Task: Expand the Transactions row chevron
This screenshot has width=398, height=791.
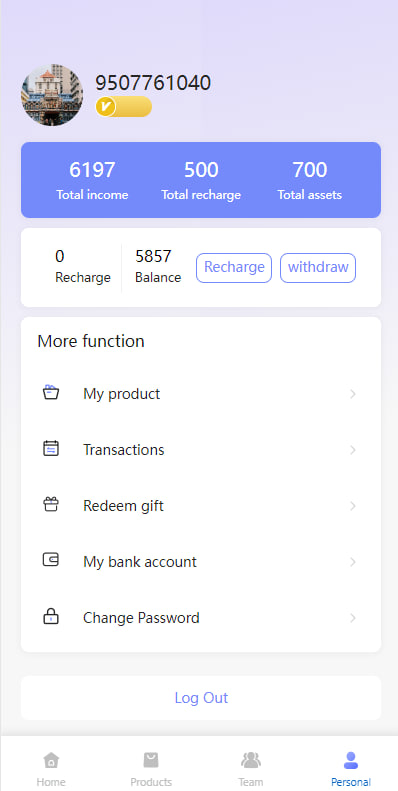Action: [x=353, y=450]
